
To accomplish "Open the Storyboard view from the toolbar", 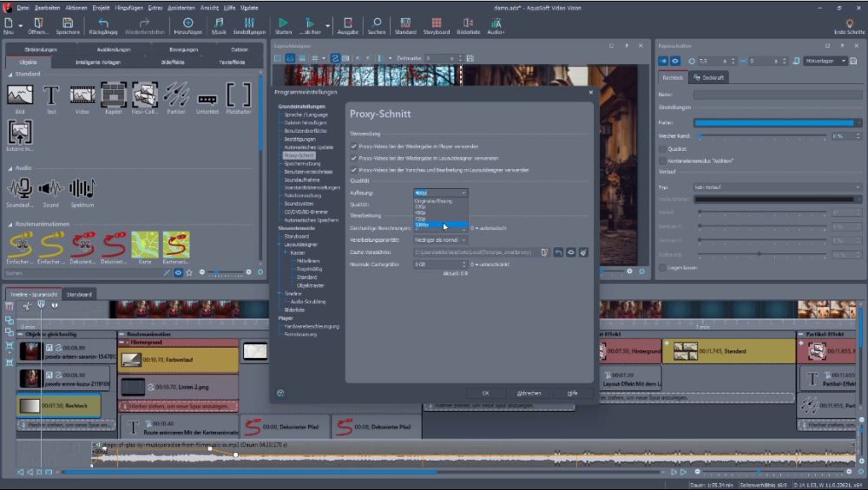I will [437, 23].
